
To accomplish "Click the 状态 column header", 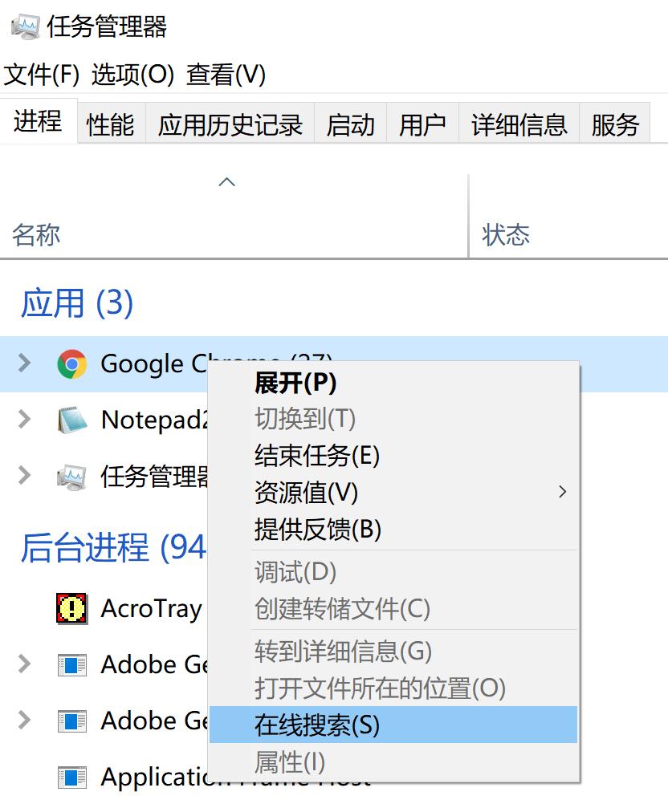I will pyautogui.click(x=507, y=234).
